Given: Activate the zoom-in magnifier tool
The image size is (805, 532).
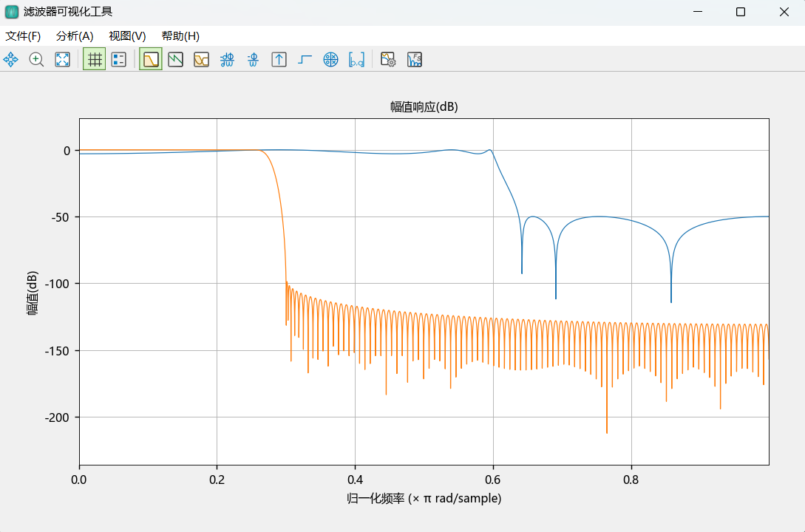Looking at the screenshot, I should tap(36, 60).
